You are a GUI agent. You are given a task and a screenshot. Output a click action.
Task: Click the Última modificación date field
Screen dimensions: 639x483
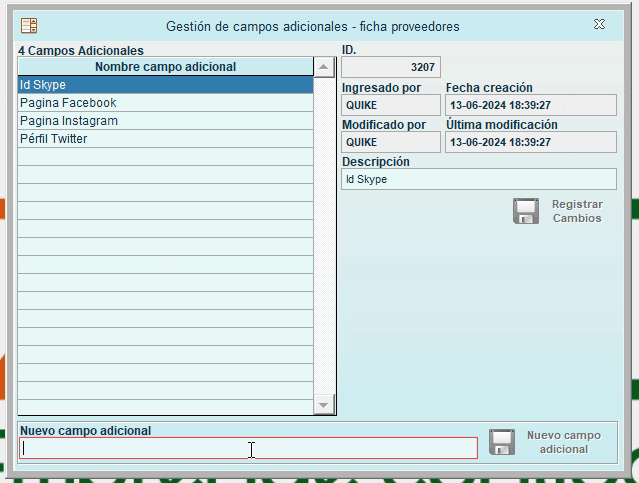[x=531, y=142]
